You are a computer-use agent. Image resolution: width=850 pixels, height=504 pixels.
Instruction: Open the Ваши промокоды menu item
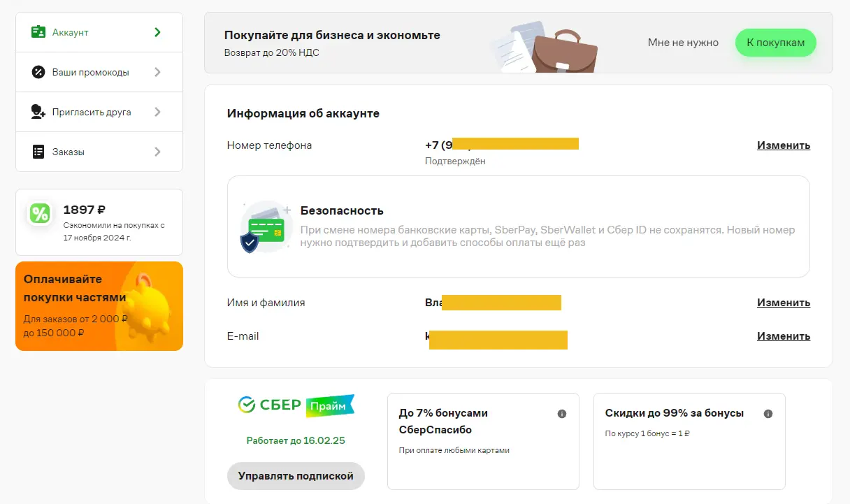pos(99,72)
